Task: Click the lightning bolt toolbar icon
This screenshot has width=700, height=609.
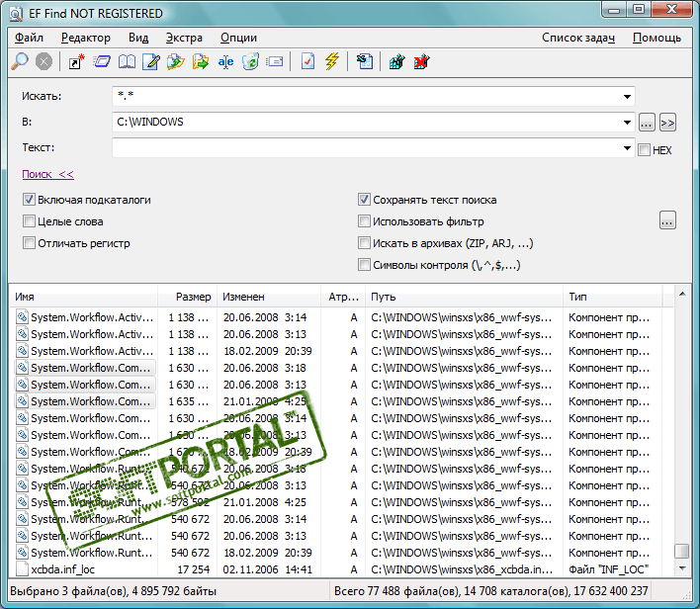Action: click(x=332, y=61)
